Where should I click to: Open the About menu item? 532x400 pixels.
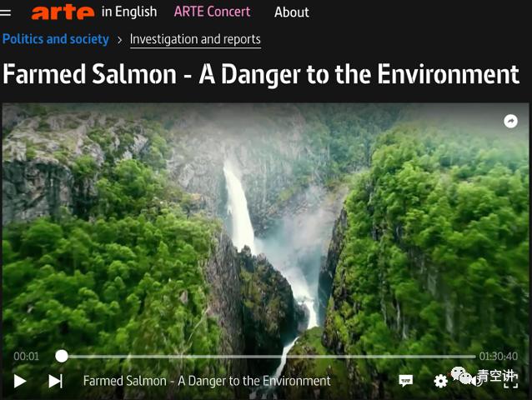click(292, 12)
